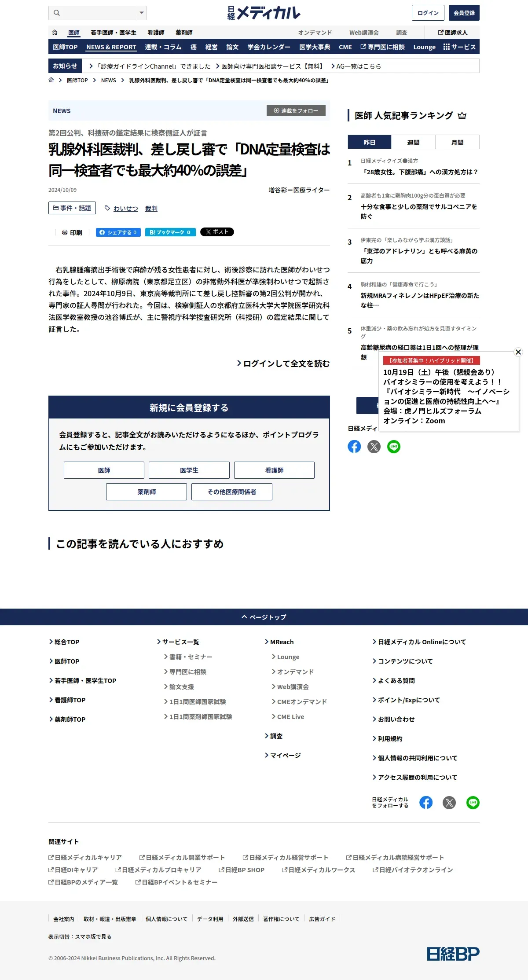Click inside the search input field
This screenshot has height=980, width=528.
tap(99, 13)
